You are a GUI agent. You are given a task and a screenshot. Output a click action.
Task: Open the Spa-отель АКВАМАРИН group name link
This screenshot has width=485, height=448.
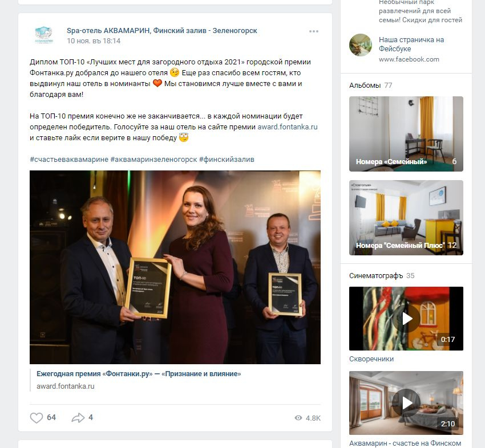pyautogui.click(x=162, y=31)
